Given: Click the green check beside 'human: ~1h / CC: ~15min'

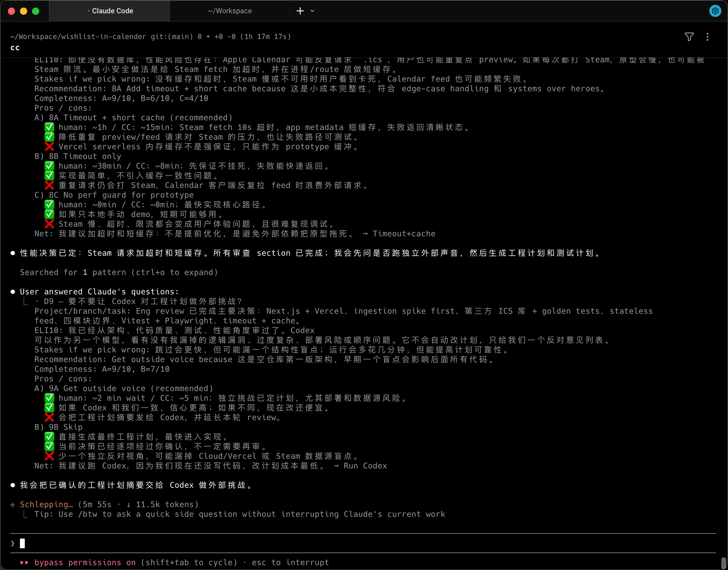Looking at the screenshot, I should click(x=49, y=127).
